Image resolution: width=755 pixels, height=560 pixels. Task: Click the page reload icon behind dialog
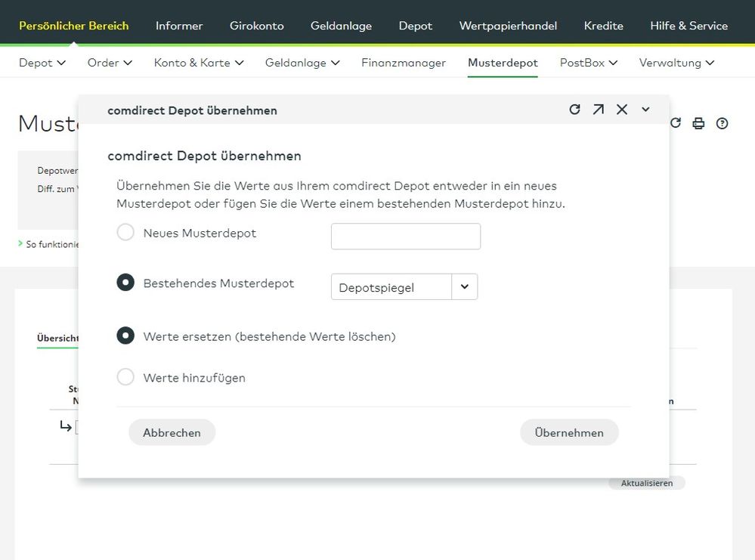click(676, 122)
